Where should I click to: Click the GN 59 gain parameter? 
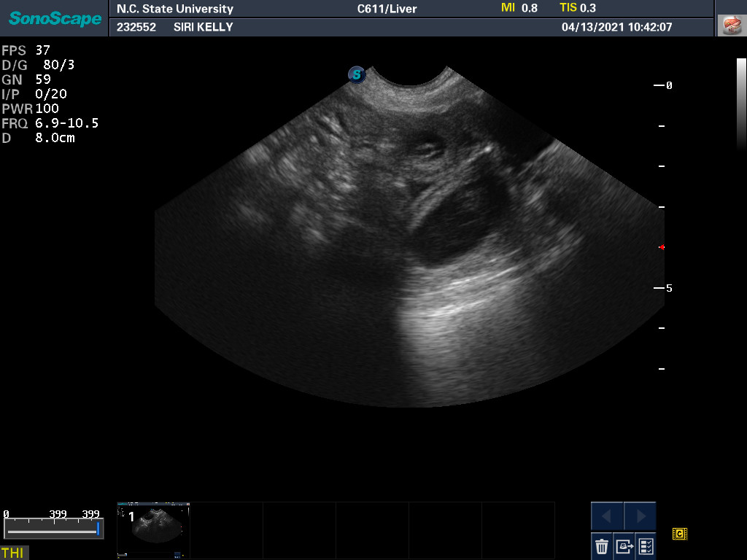pos(26,79)
